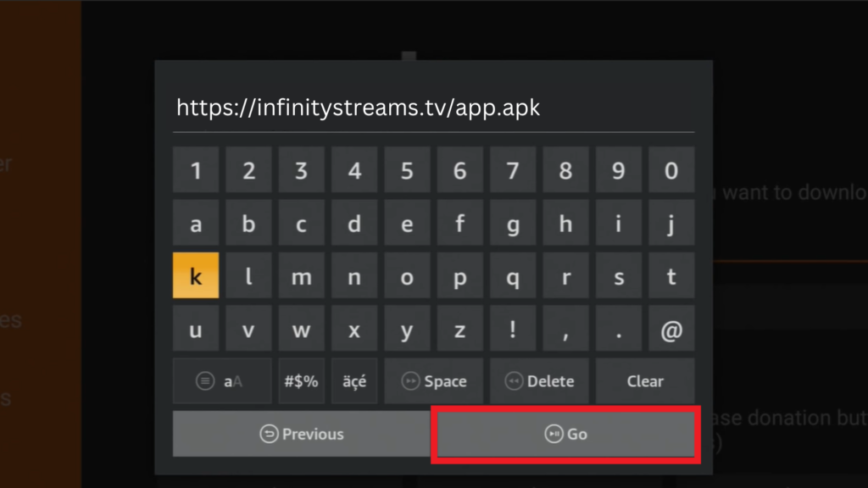The width and height of the screenshot is (868, 488).
Task: Select the number 1 key
Action: [x=196, y=169]
